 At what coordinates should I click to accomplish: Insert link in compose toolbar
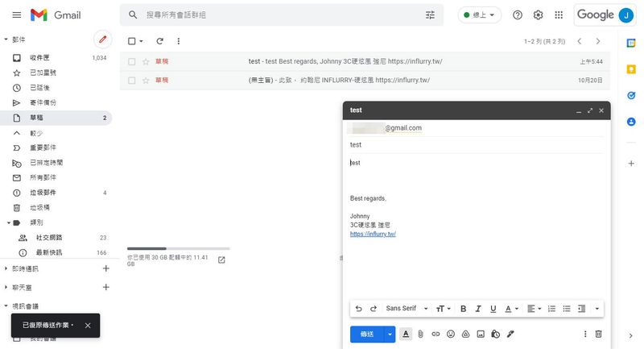(436, 334)
